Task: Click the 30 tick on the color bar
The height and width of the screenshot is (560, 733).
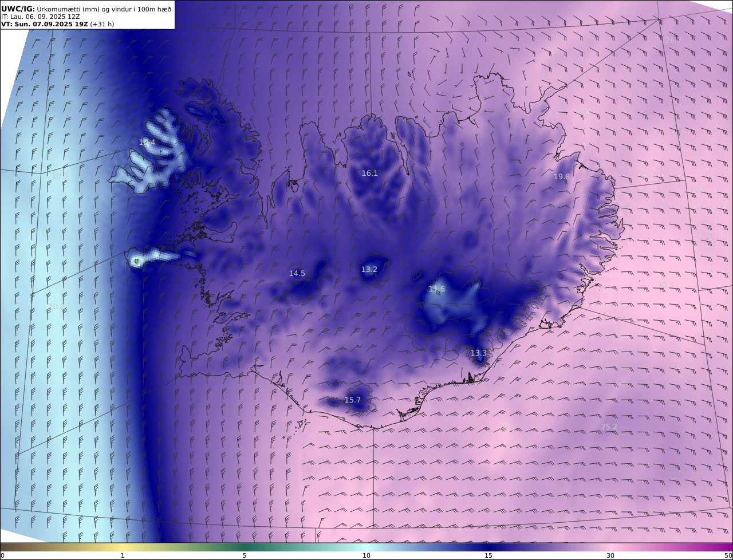Action: coord(610,555)
